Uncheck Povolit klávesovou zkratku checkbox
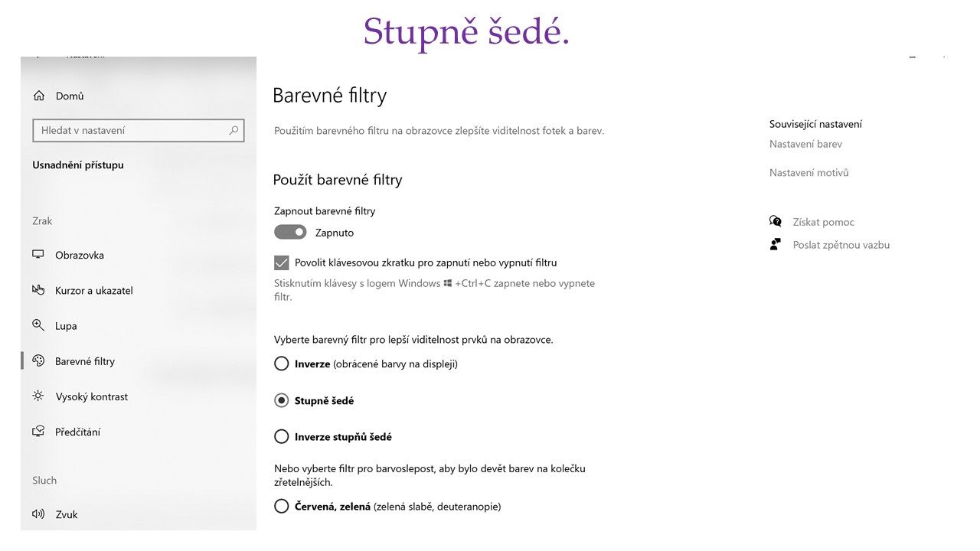This screenshot has width=980, height=551. tap(281, 262)
